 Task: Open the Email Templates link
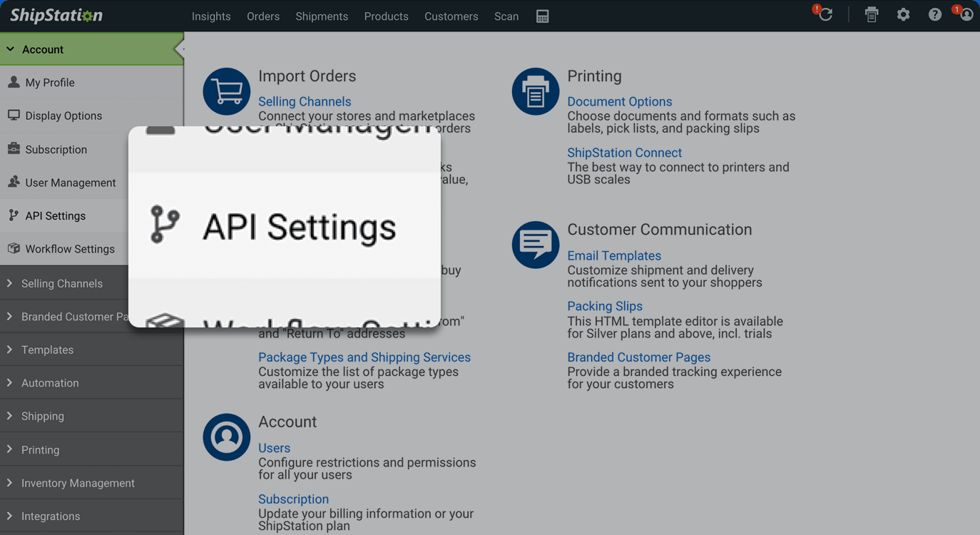tap(614, 255)
